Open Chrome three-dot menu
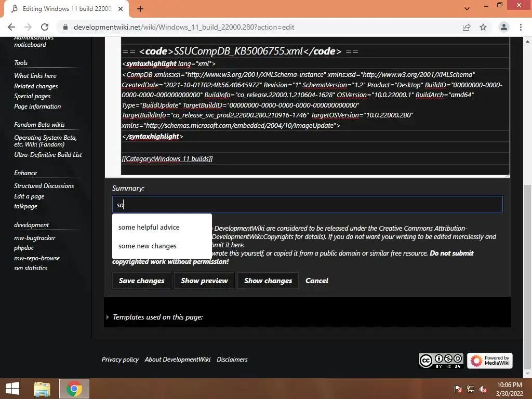532x399 pixels. pyautogui.click(x=521, y=27)
